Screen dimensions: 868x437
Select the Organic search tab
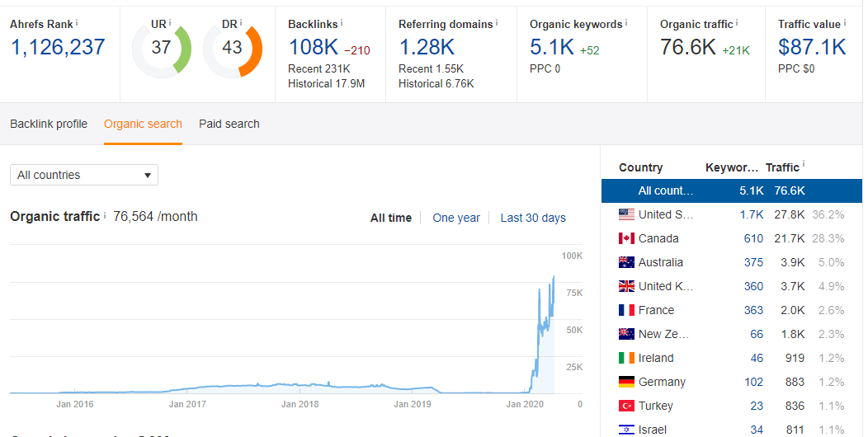click(143, 124)
